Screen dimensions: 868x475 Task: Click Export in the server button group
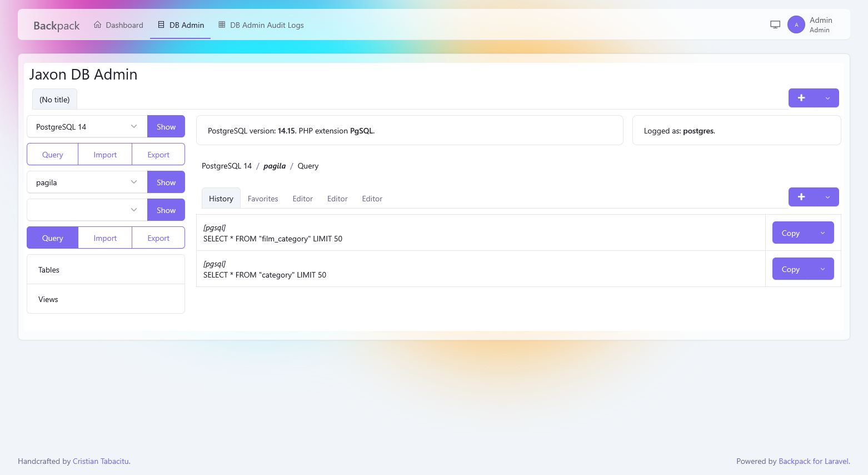tap(158, 155)
